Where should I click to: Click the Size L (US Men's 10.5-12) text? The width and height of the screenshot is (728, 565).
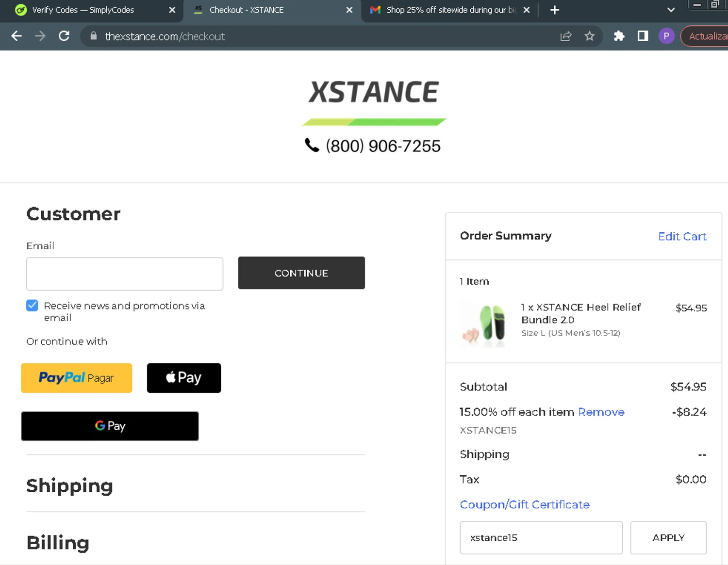click(x=571, y=333)
